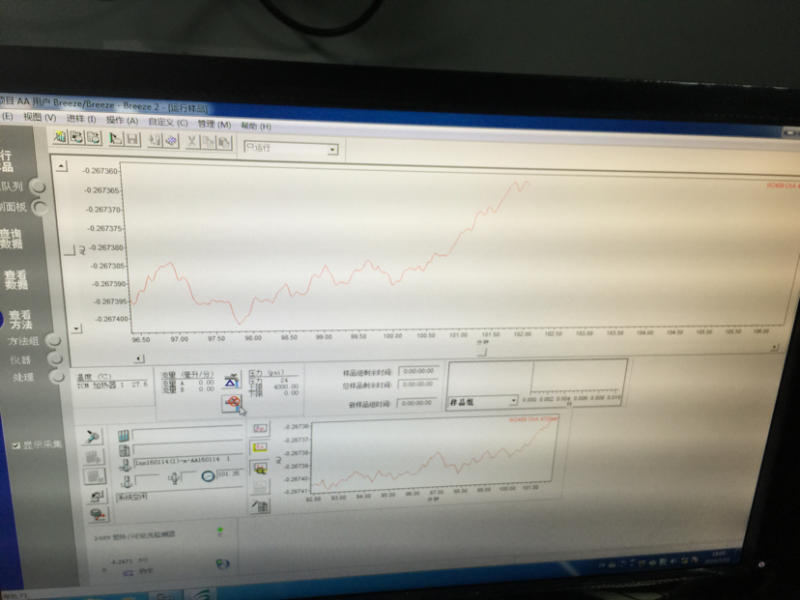Click the third toolbar icon before the pointer tool
The image size is (800, 600).
pos(93,138)
